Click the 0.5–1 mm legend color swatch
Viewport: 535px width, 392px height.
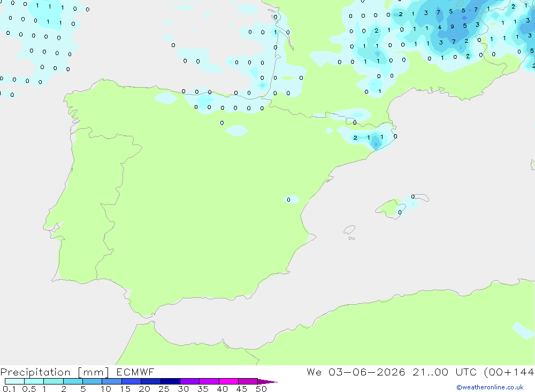34,381
